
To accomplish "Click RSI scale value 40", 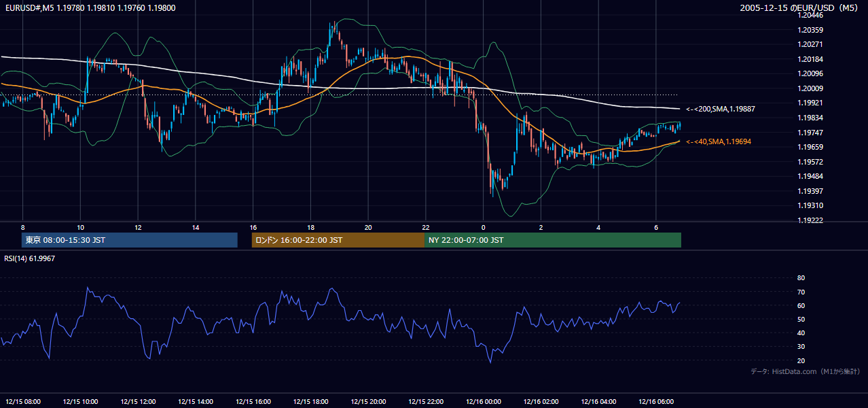I will click(x=801, y=333).
